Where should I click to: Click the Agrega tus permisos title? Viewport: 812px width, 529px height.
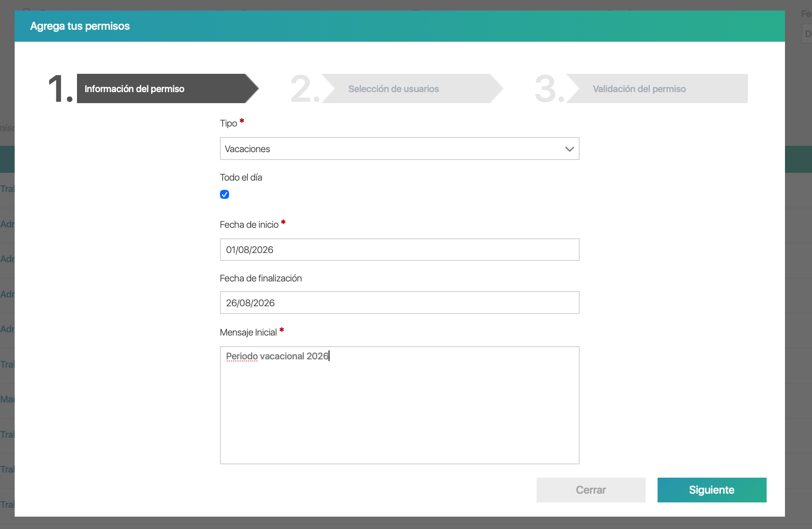click(80, 26)
